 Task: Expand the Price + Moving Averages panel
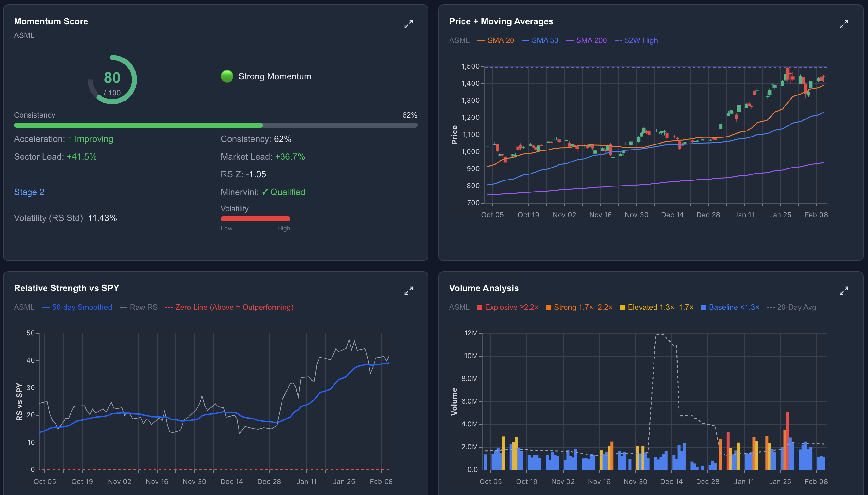coord(844,24)
